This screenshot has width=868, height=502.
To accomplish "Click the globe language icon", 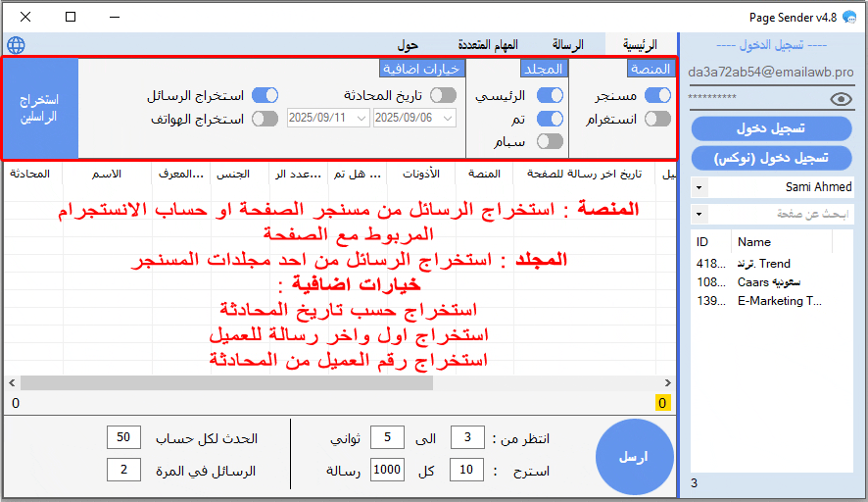I will 16,45.
